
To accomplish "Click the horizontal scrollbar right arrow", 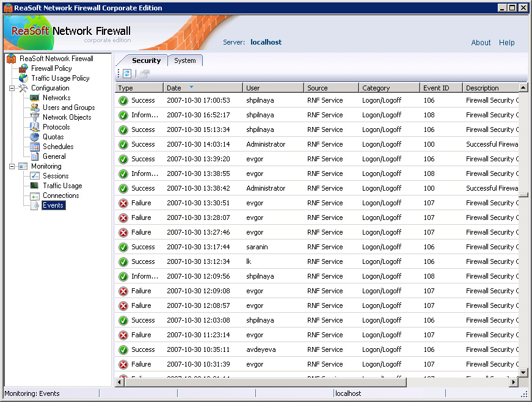I will [x=514, y=382].
